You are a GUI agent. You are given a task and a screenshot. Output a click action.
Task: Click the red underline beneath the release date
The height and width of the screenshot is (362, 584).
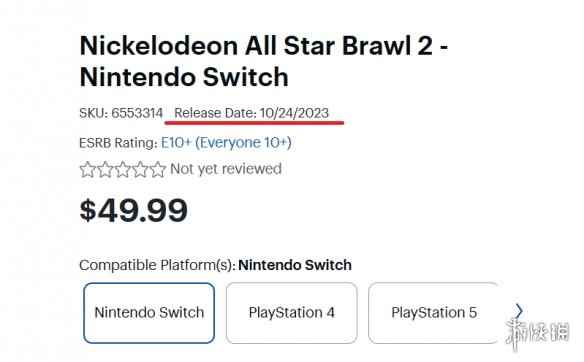(x=254, y=122)
